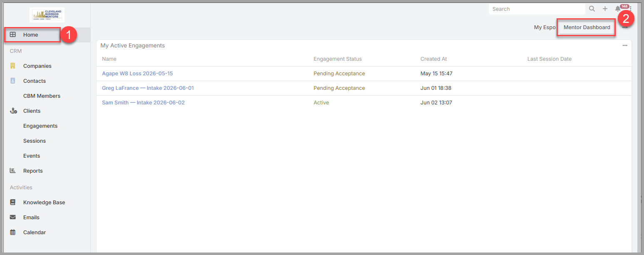Click the May 15 15:47 created date
Viewport: 644px width, 255px height.
[x=436, y=74]
